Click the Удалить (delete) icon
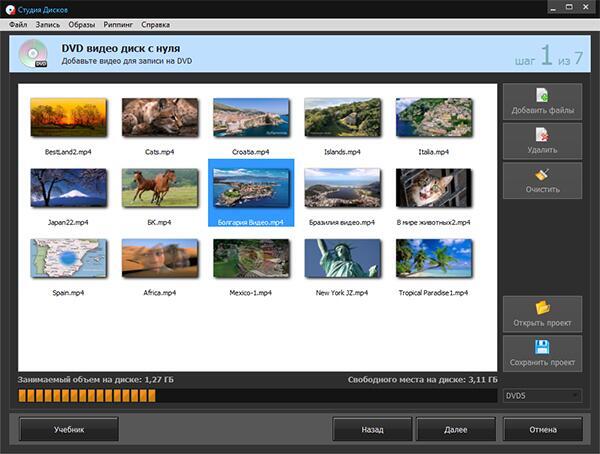The width and height of the screenshot is (600, 454). pos(541,134)
